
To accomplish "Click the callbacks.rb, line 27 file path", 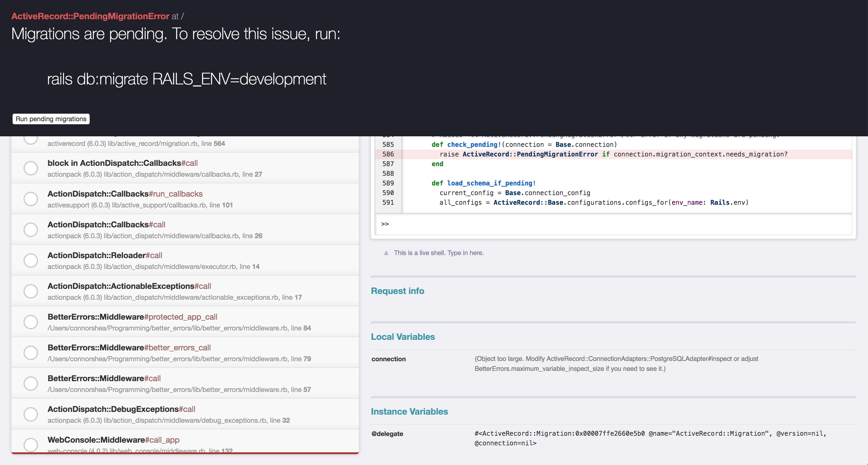I will click(155, 174).
